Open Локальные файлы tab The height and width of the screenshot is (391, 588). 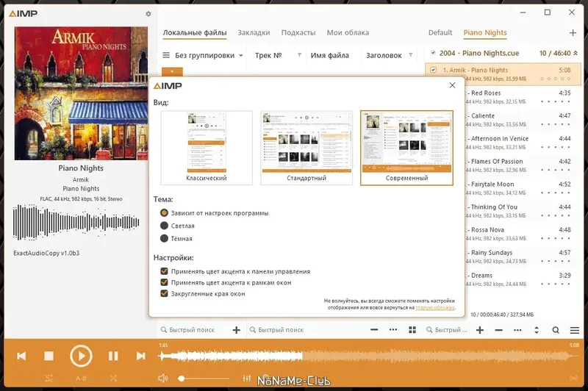[195, 32]
